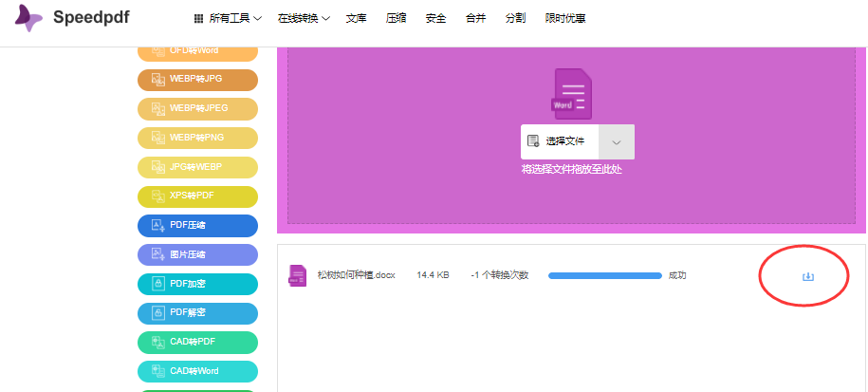This screenshot has width=868, height=392.
Task: Click the grid icon beside 所有工具
Action: 198,19
